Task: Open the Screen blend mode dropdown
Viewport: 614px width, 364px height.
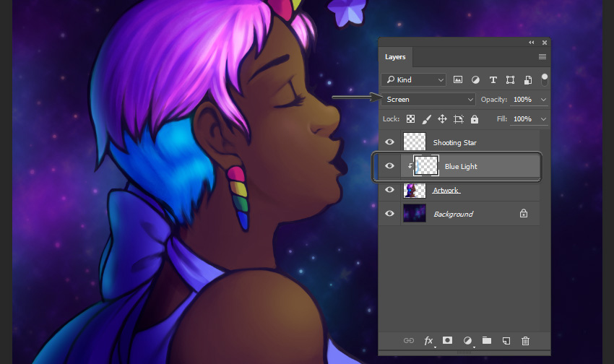Action: coord(429,100)
